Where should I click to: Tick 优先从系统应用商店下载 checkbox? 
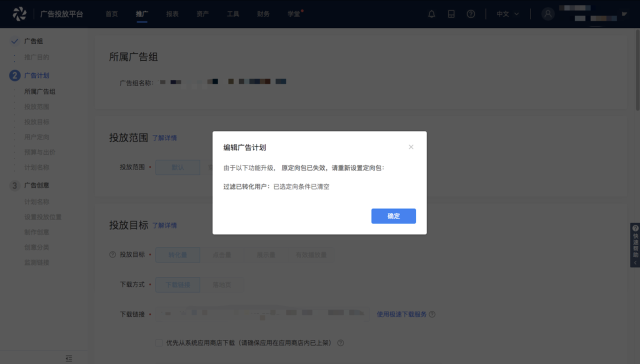[159, 343]
